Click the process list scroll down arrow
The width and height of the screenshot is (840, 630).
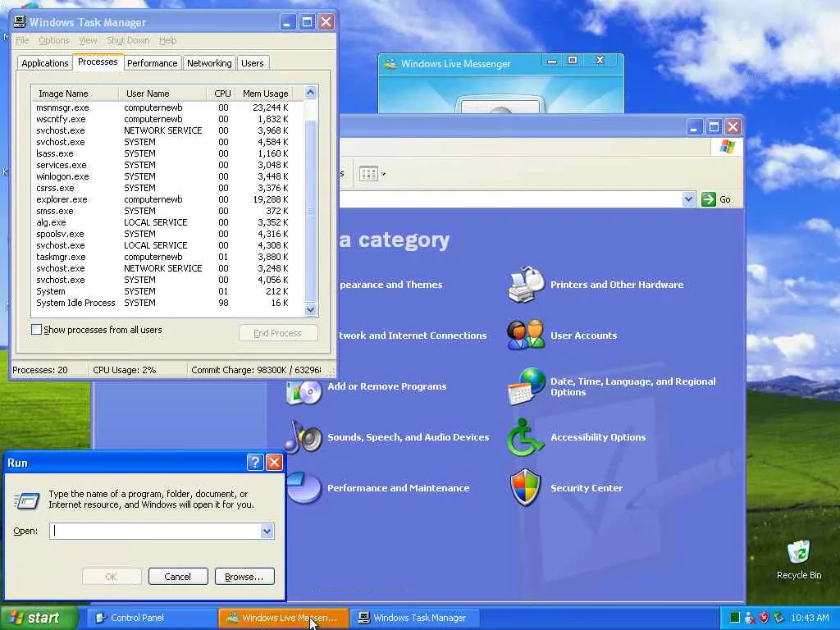click(310, 309)
